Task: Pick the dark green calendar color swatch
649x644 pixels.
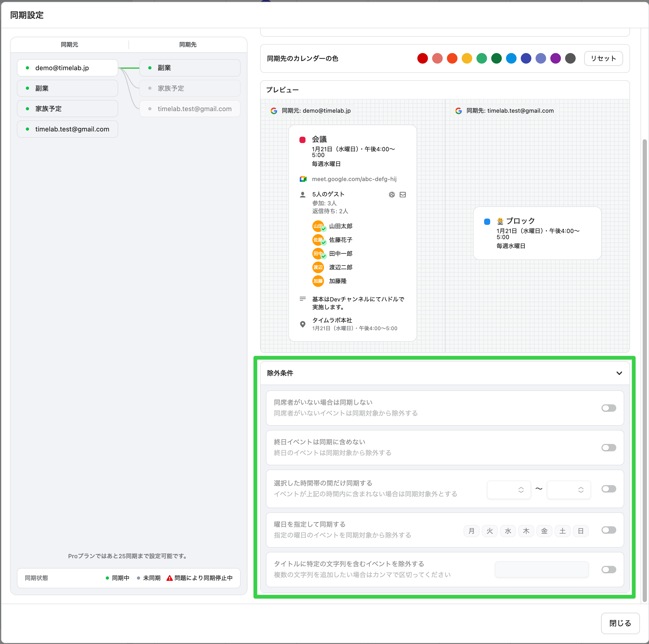Action: (496, 59)
